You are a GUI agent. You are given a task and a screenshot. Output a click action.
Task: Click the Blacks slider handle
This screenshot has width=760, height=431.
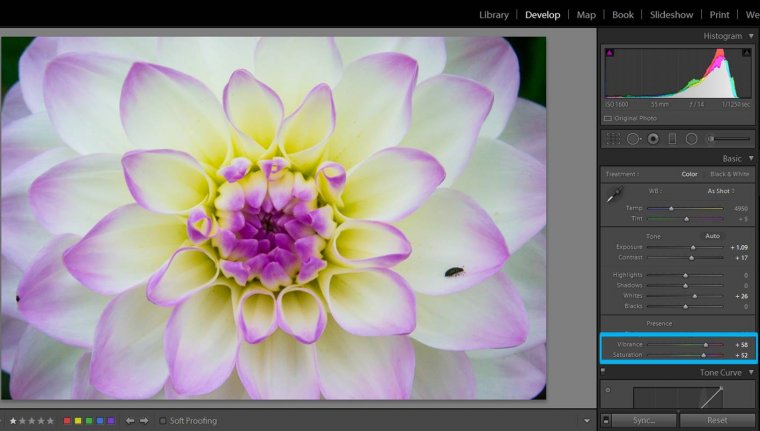pos(685,306)
